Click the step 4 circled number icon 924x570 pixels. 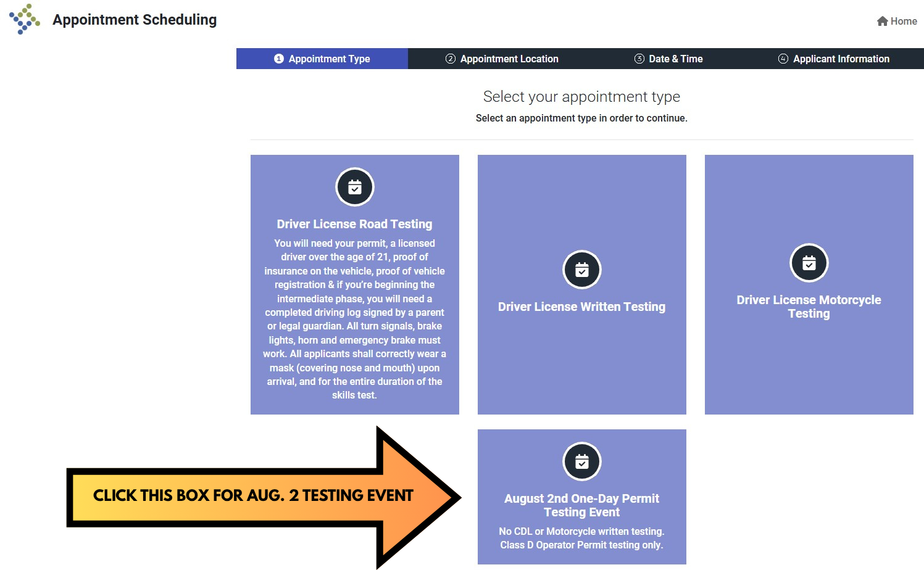click(x=783, y=59)
